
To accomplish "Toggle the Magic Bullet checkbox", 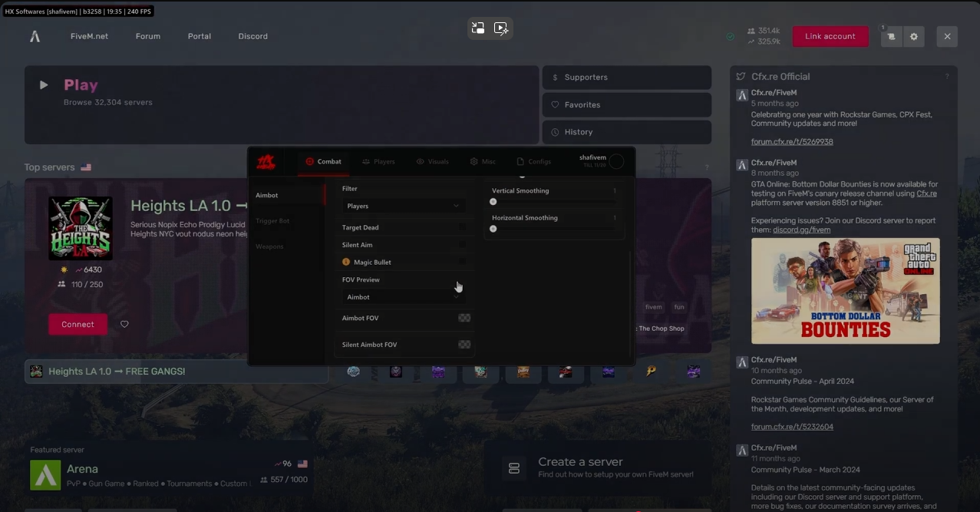I will click(x=462, y=262).
